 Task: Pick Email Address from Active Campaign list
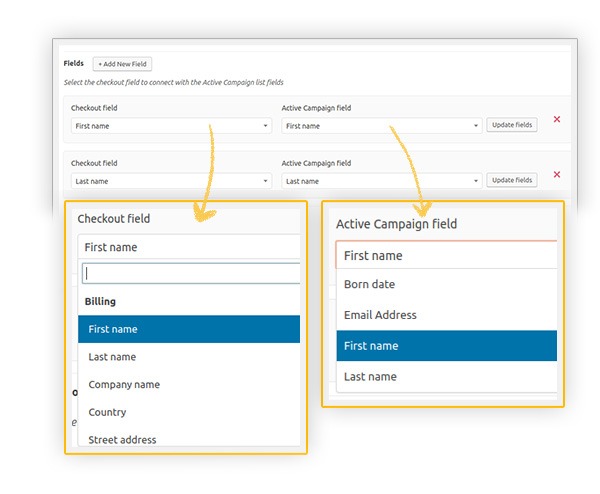(x=446, y=315)
